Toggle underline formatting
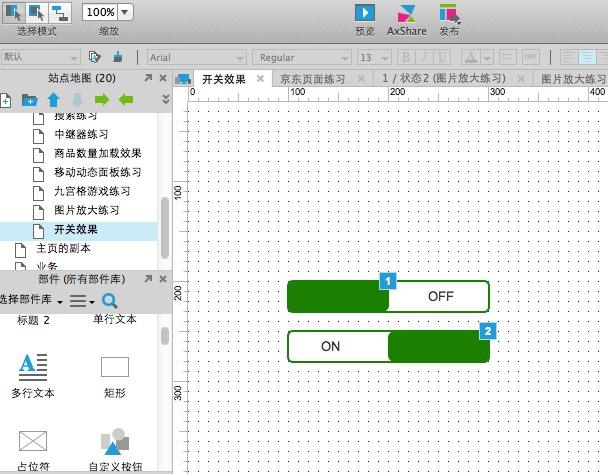 coord(442,57)
